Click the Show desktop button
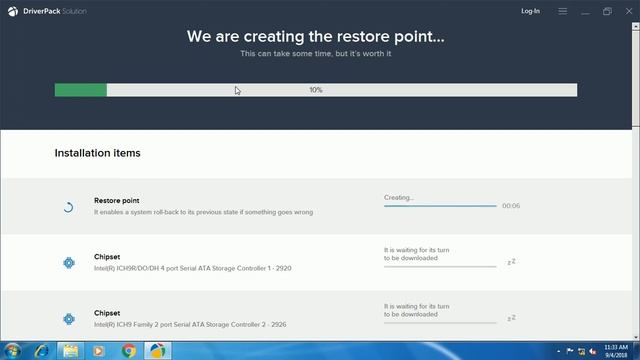 pos(636,351)
